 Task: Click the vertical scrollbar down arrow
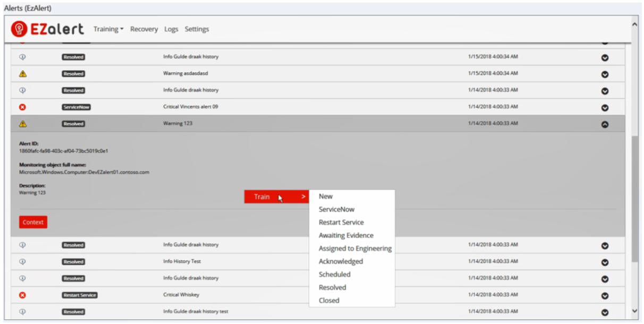point(634,311)
